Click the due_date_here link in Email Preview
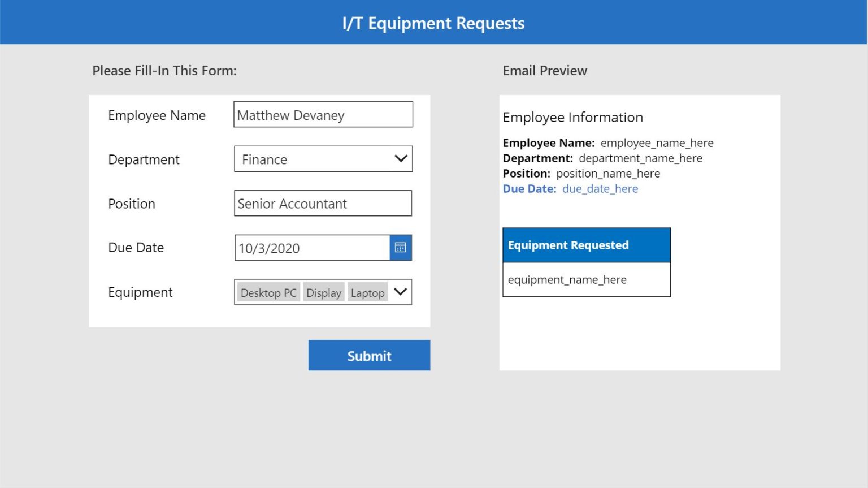868x488 pixels. (x=600, y=188)
